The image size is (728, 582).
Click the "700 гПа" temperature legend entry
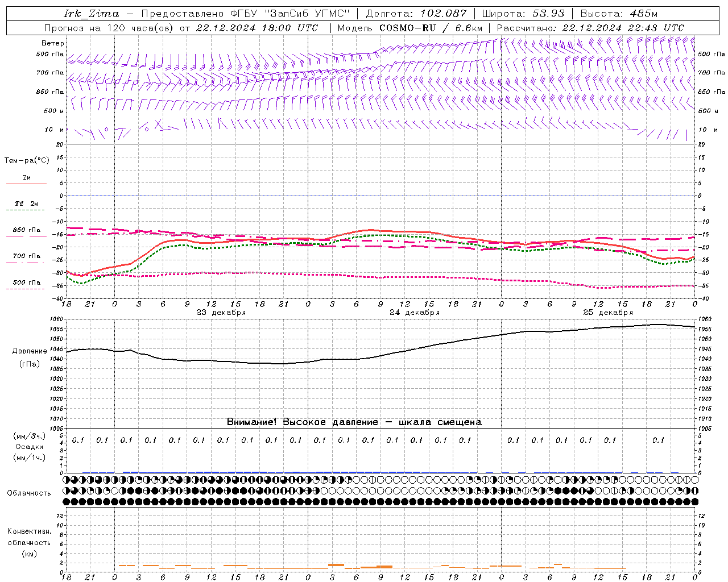(26, 256)
